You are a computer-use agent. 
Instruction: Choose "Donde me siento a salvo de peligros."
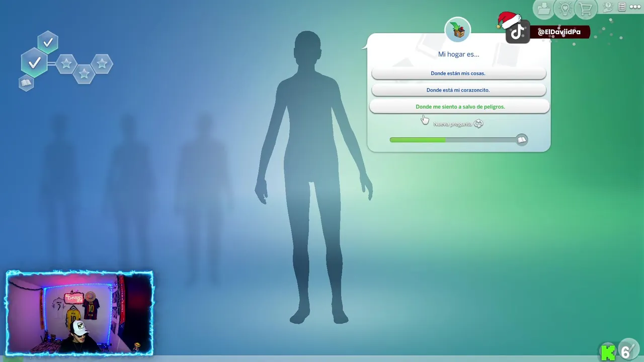click(x=459, y=107)
